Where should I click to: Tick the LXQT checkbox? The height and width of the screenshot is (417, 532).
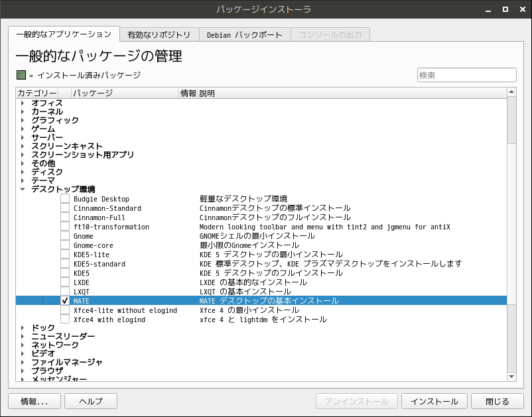(x=65, y=292)
